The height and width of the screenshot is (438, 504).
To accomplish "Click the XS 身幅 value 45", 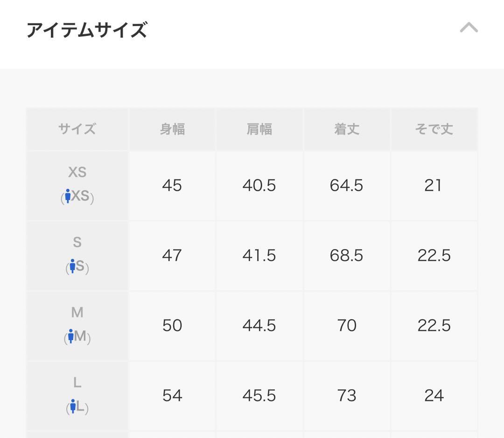I will click(x=172, y=186).
